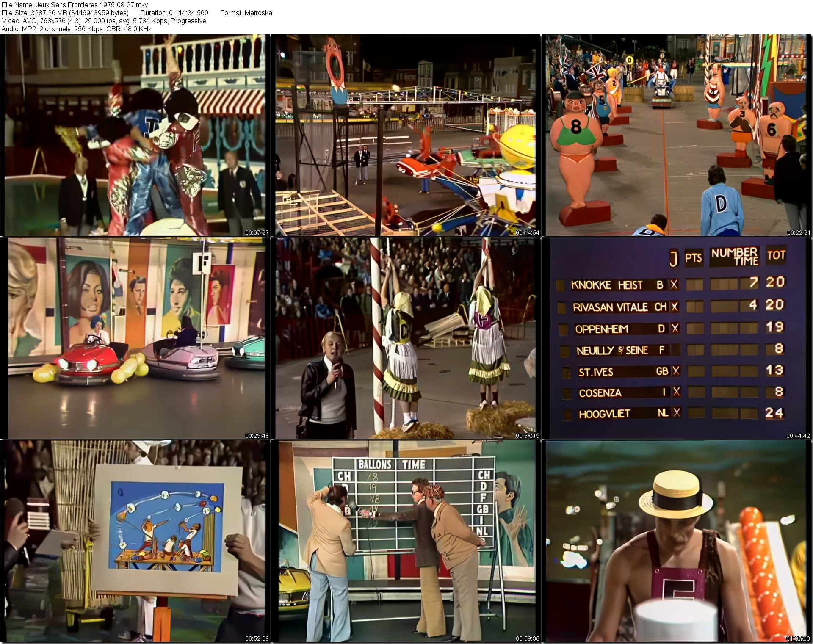Click the thumbnail timestamped 00:07:27
The width and height of the screenshot is (813, 644).
[x=135, y=135]
